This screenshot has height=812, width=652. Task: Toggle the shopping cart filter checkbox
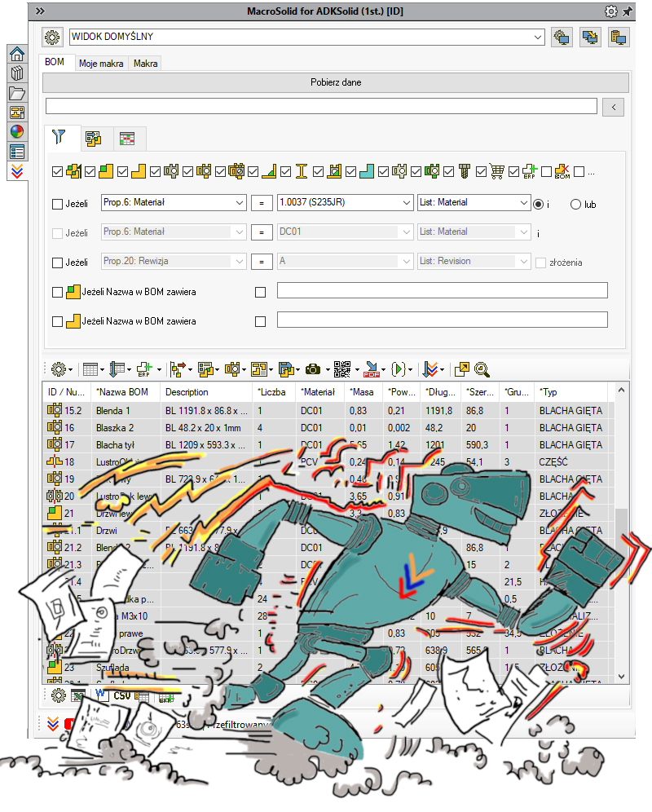coord(482,172)
